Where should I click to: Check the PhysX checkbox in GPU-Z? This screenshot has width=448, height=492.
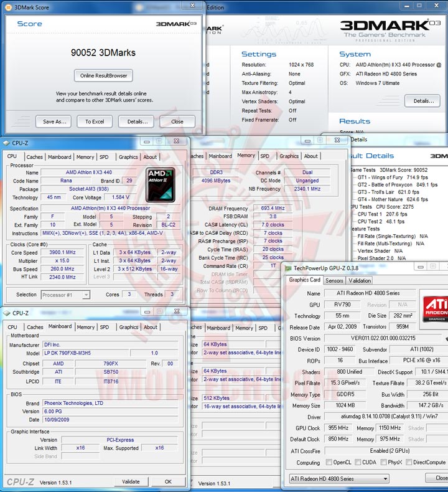coord(383,462)
